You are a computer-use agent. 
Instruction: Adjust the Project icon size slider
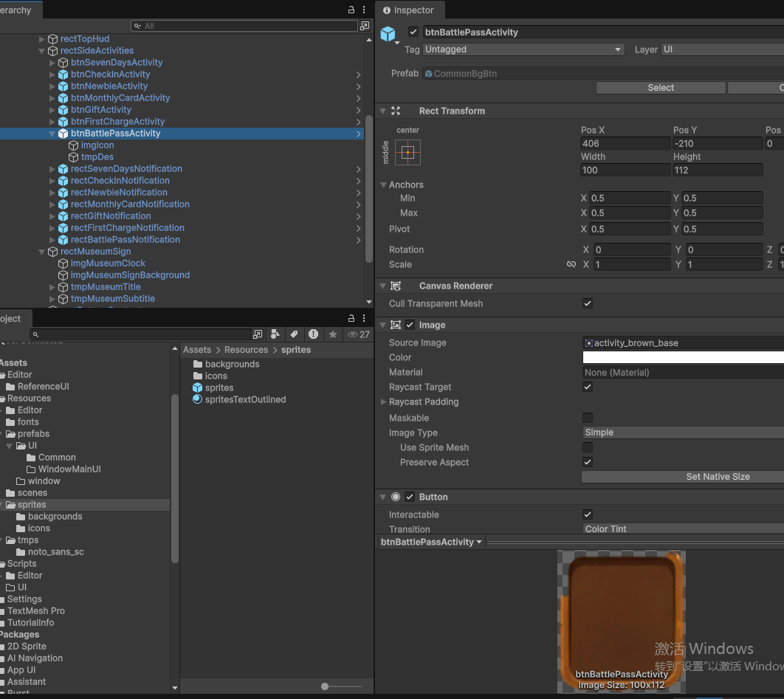[325, 686]
